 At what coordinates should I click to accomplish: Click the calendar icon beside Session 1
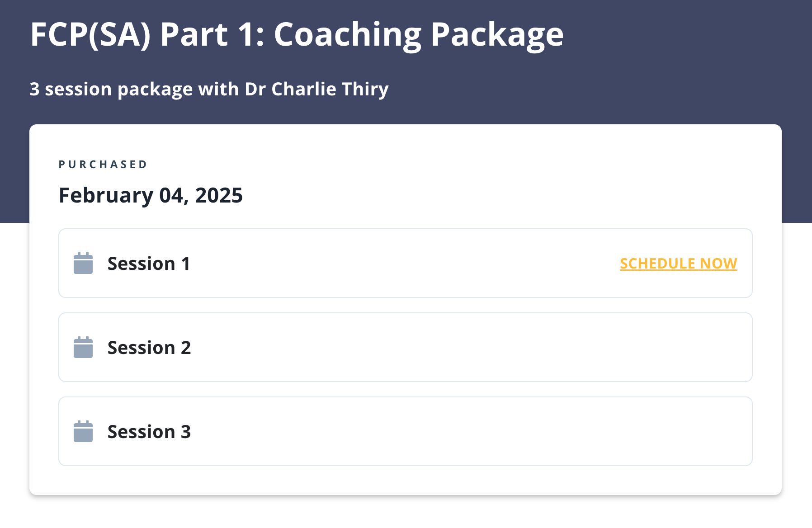click(x=83, y=263)
